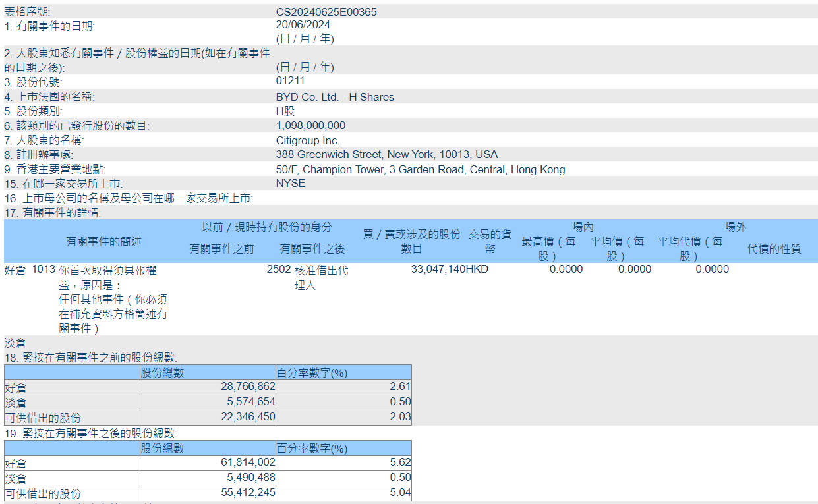Click issued shares figure 1,098,000,000
The image size is (818, 504).
pyautogui.click(x=310, y=125)
